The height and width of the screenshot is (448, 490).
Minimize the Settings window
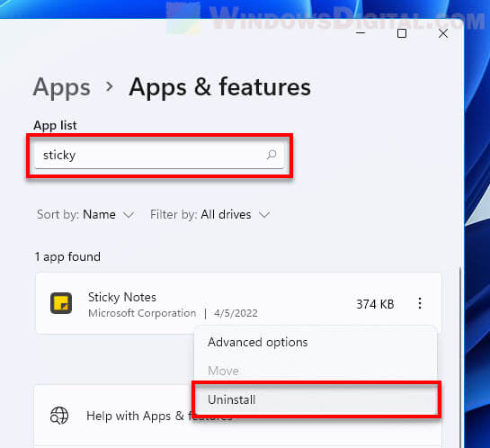point(361,33)
